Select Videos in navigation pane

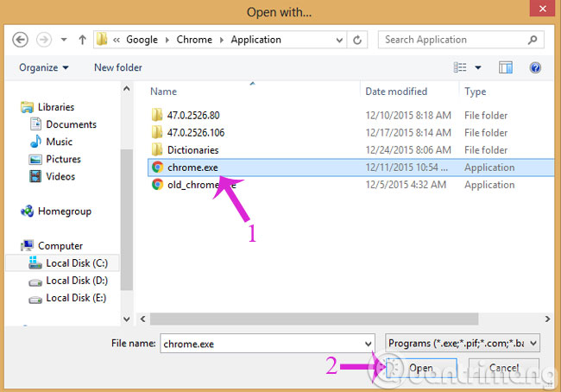[x=60, y=176]
